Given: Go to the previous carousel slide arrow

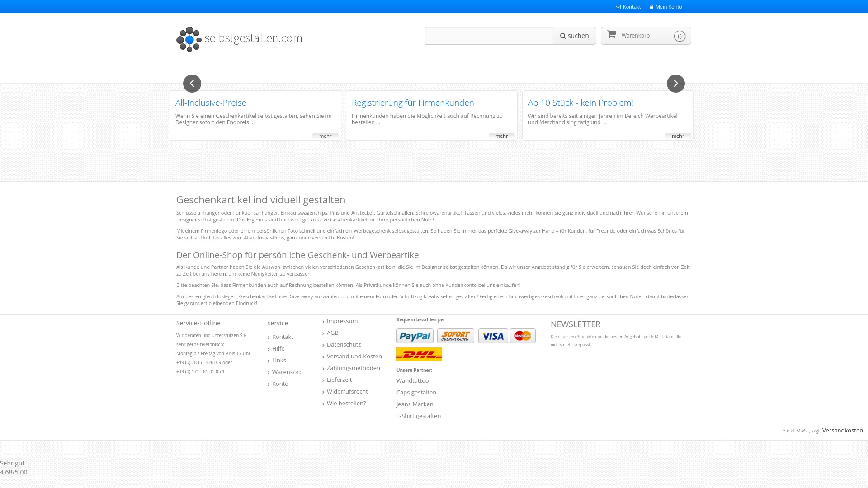Looking at the screenshot, I should 192,84.
